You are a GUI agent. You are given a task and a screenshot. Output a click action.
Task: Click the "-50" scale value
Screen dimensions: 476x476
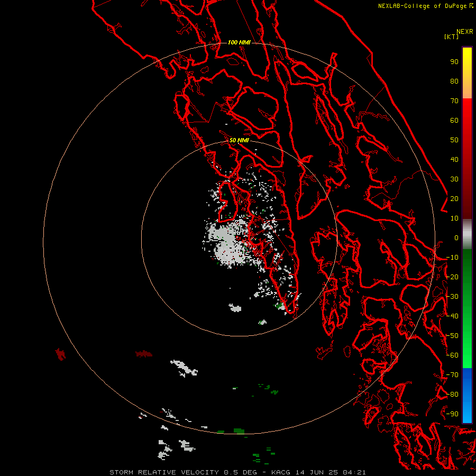pos(452,336)
